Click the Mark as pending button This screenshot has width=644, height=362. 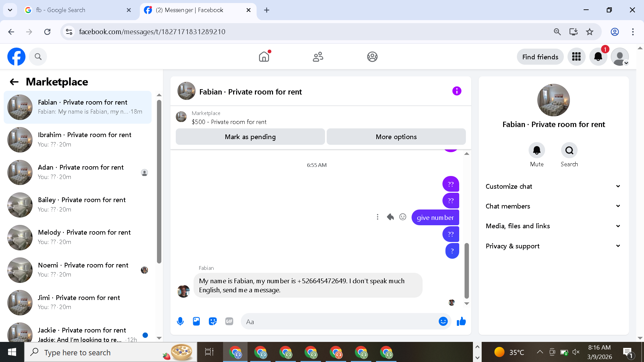tap(250, 137)
